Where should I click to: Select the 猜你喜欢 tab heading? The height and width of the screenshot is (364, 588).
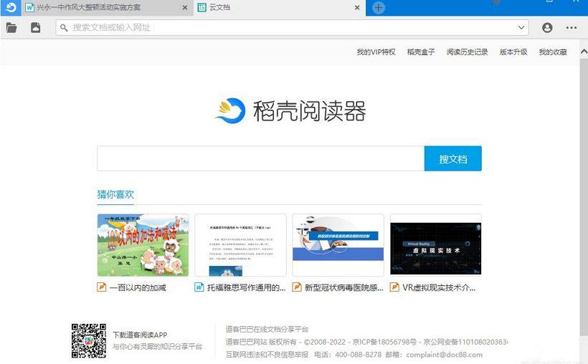click(x=115, y=195)
